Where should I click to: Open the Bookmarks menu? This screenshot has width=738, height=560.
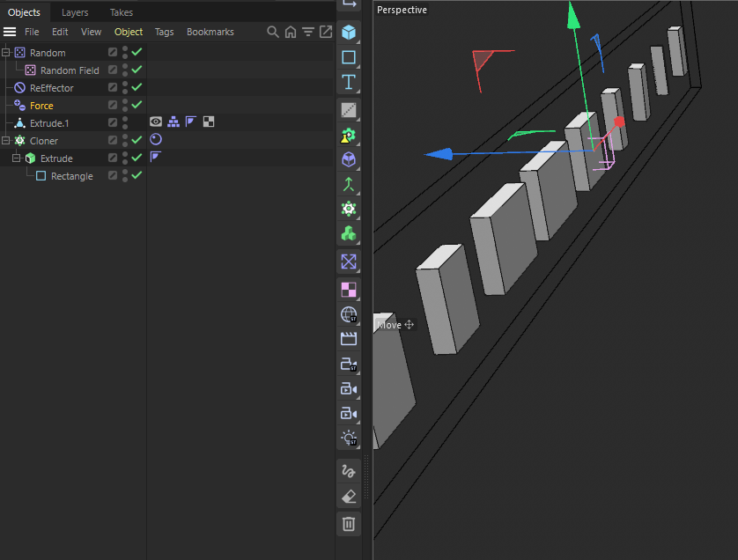(x=210, y=32)
